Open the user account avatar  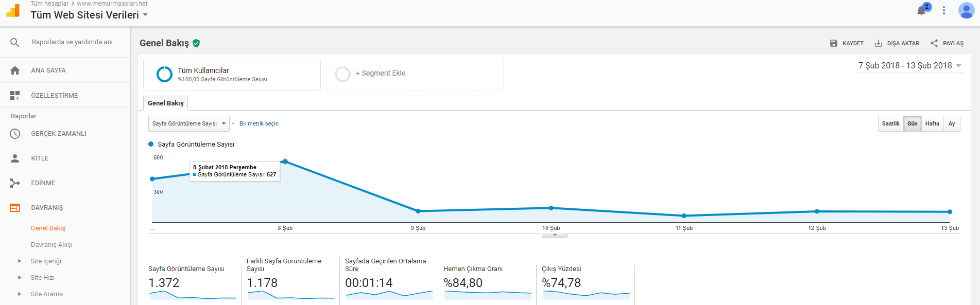(x=966, y=10)
